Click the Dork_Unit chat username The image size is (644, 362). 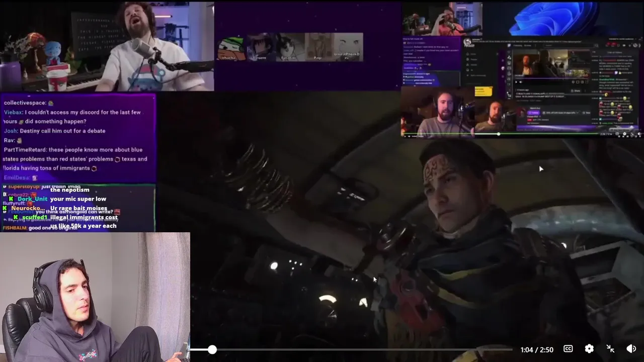pos(32,199)
